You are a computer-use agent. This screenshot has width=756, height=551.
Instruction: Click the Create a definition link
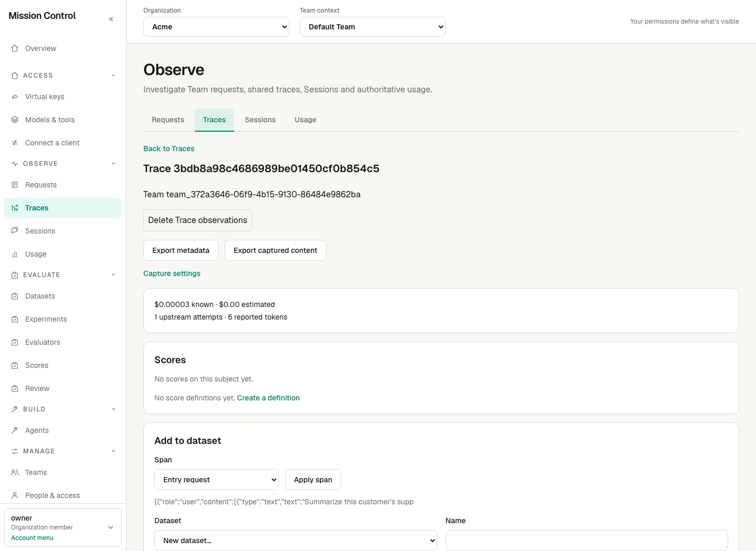[268, 398]
